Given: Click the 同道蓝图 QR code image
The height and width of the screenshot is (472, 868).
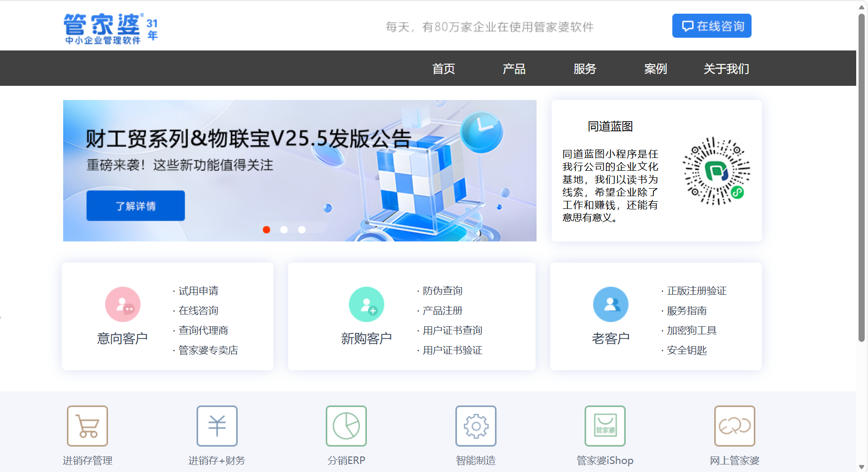Looking at the screenshot, I should click(x=716, y=171).
